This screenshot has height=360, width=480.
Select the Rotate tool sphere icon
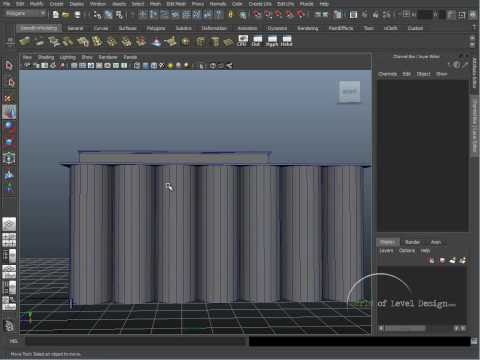click(x=9, y=126)
